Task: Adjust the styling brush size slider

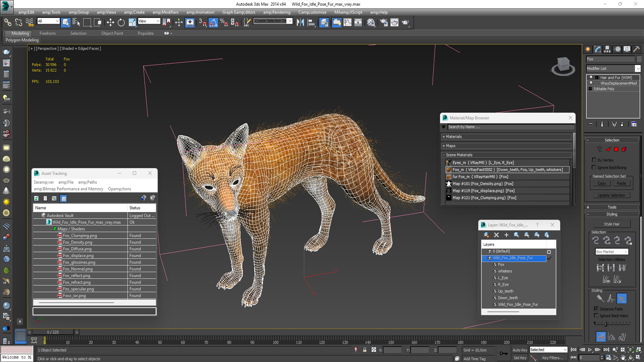Action: point(606,324)
